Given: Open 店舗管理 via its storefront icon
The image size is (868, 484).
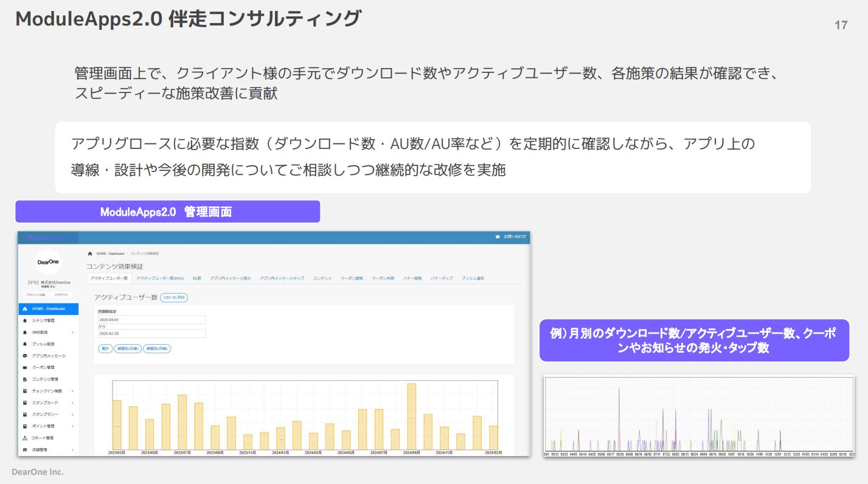Looking at the screenshot, I should click(25, 448).
